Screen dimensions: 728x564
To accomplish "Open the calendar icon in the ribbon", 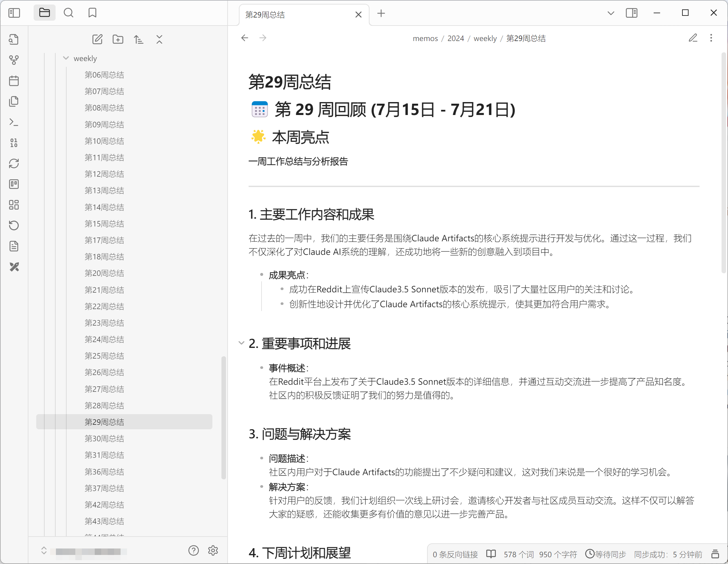I will coord(14,81).
